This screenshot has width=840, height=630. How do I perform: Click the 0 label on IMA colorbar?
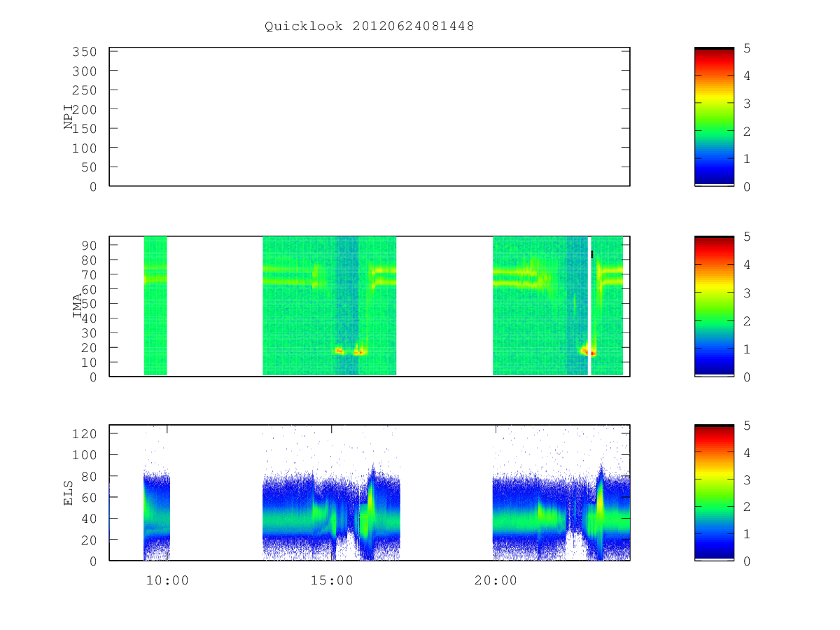[x=747, y=377]
